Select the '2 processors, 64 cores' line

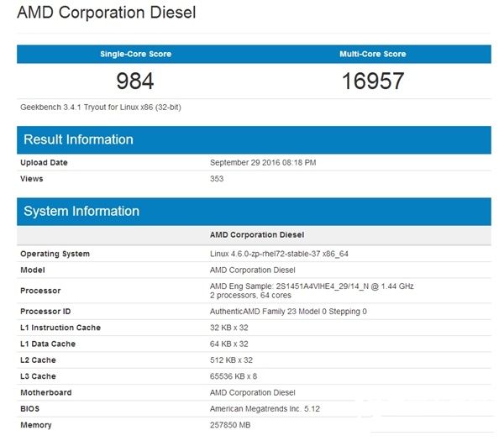click(250, 296)
